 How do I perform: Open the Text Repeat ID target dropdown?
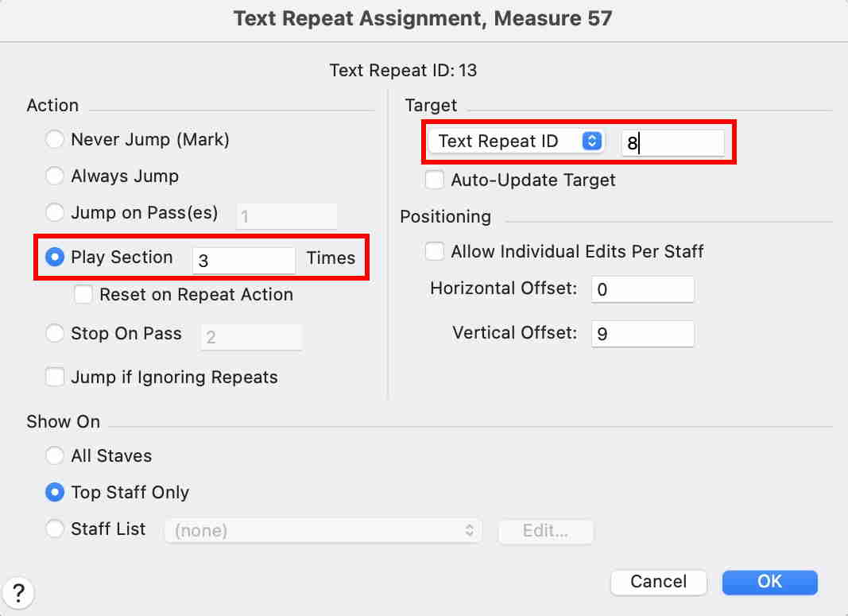515,141
